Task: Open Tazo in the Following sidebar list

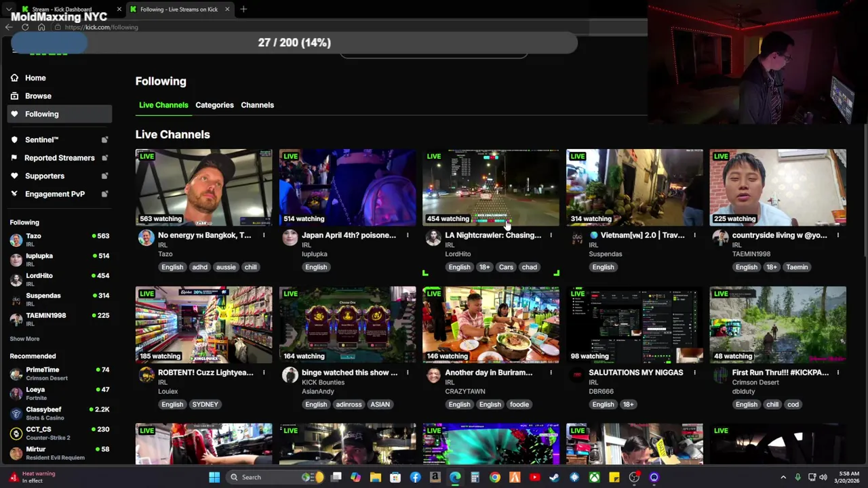Action: (60, 240)
